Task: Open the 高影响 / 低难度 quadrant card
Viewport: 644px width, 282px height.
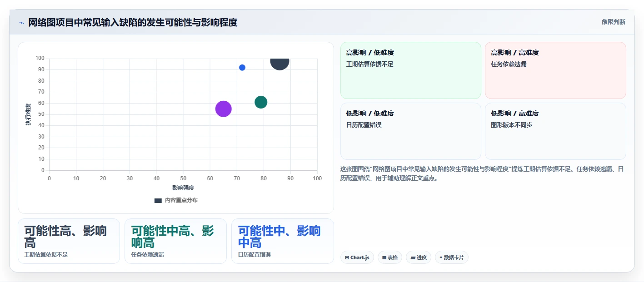Action: point(410,70)
